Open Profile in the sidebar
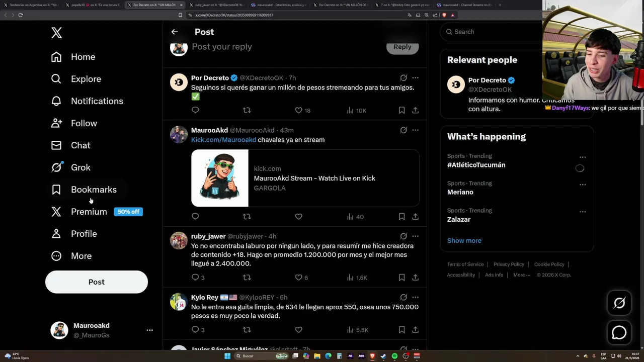This screenshot has height=362, width=644. tap(74, 234)
